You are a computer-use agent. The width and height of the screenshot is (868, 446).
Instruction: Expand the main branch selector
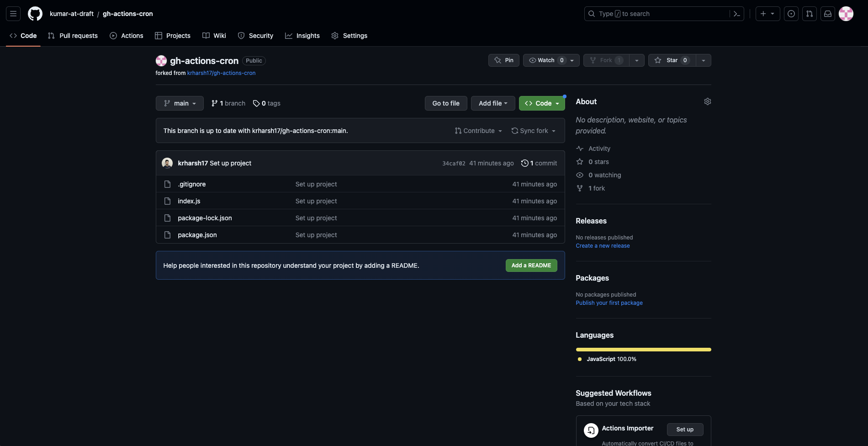(180, 103)
